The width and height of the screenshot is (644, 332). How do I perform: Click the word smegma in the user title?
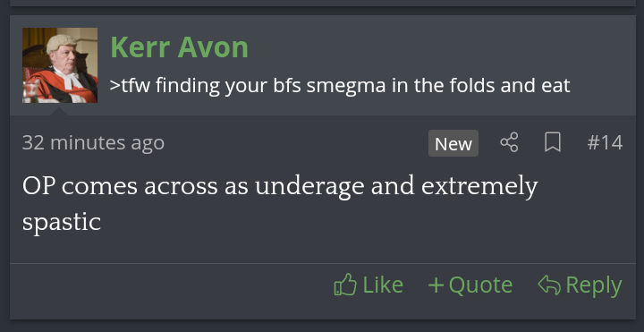[x=346, y=87]
